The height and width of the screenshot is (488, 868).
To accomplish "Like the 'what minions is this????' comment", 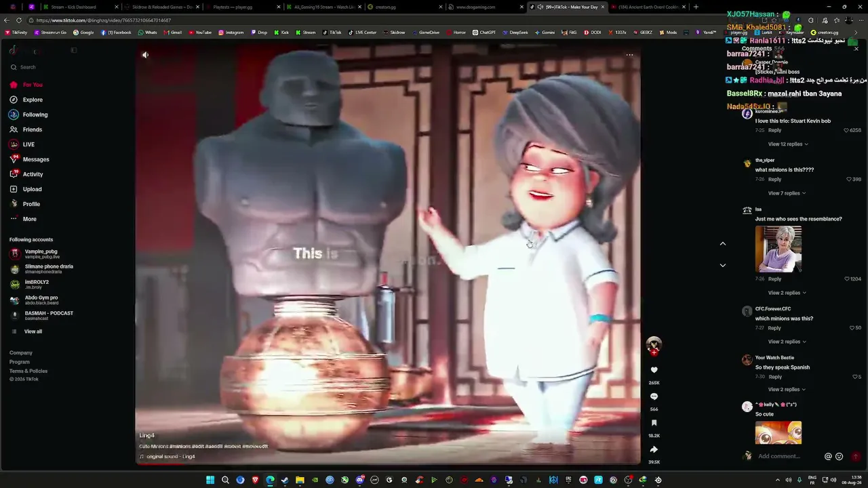I will (x=849, y=180).
